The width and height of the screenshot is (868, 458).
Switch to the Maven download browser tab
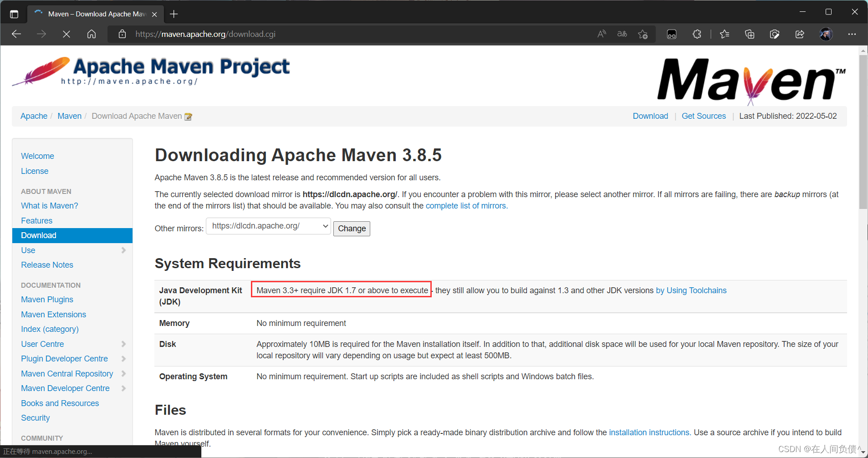tap(96, 14)
